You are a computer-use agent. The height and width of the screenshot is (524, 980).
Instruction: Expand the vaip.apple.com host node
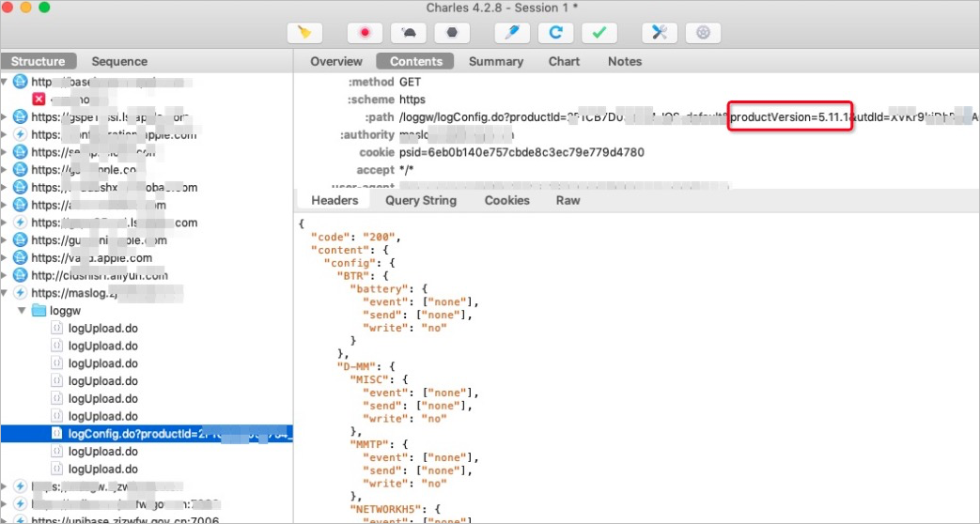coord(5,258)
